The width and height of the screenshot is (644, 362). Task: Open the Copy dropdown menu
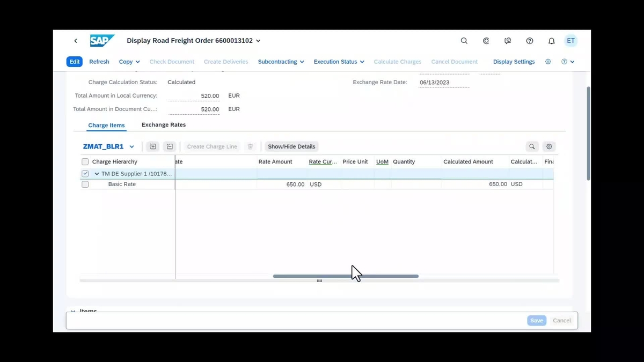click(x=129, y=61)
